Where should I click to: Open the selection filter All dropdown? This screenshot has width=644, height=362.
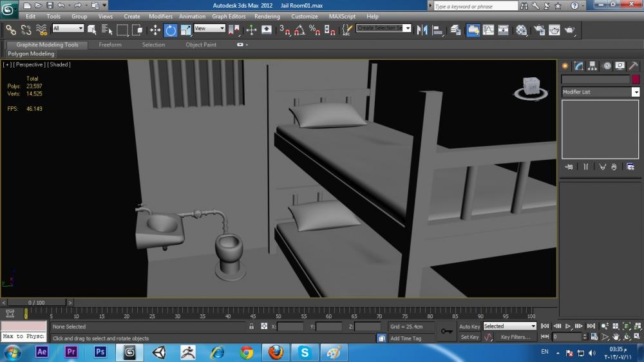point(68,28)
